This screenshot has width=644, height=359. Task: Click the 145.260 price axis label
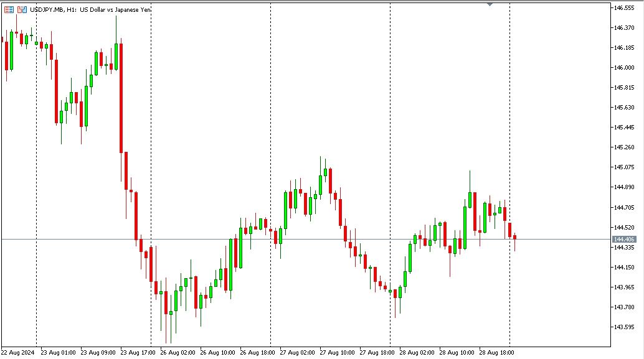point(624,147)
